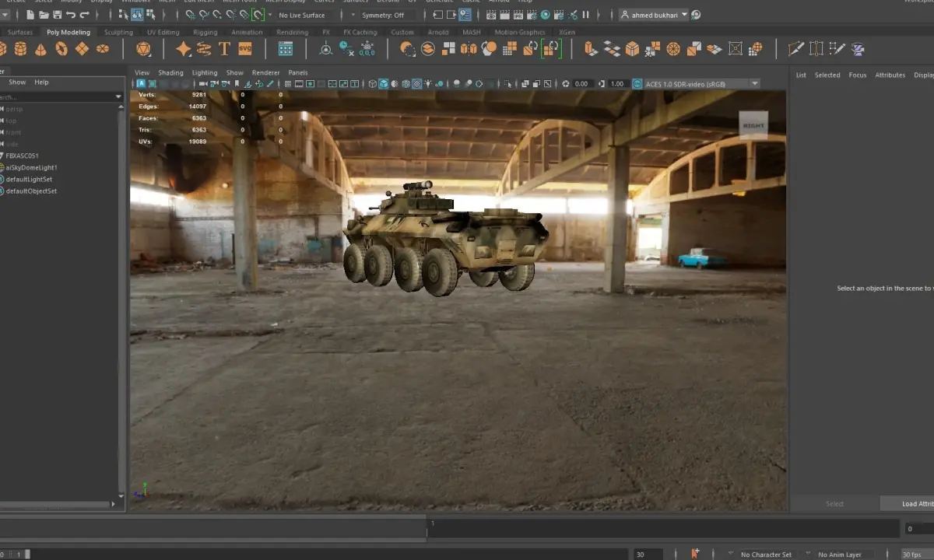
Task: Open the outliner Show menu
Action: pyautogui.click(x=17, y=82)
